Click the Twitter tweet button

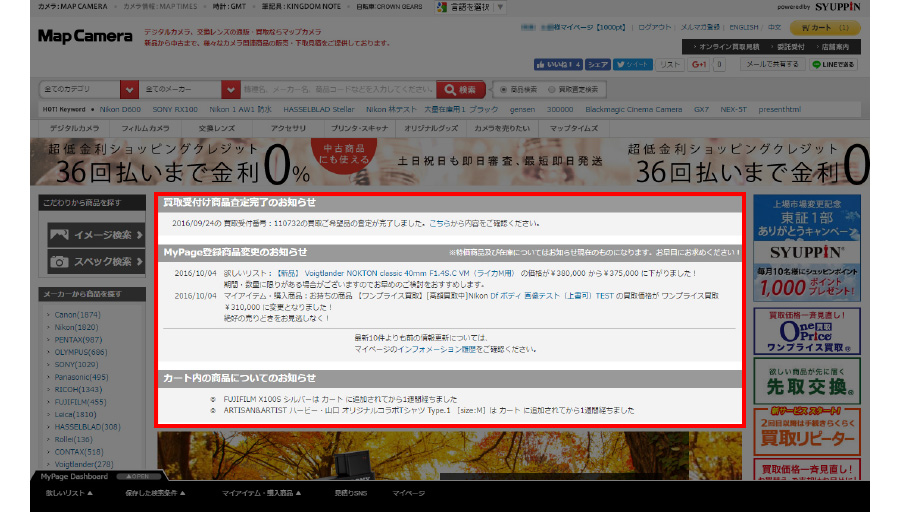[x=633, y=64]
